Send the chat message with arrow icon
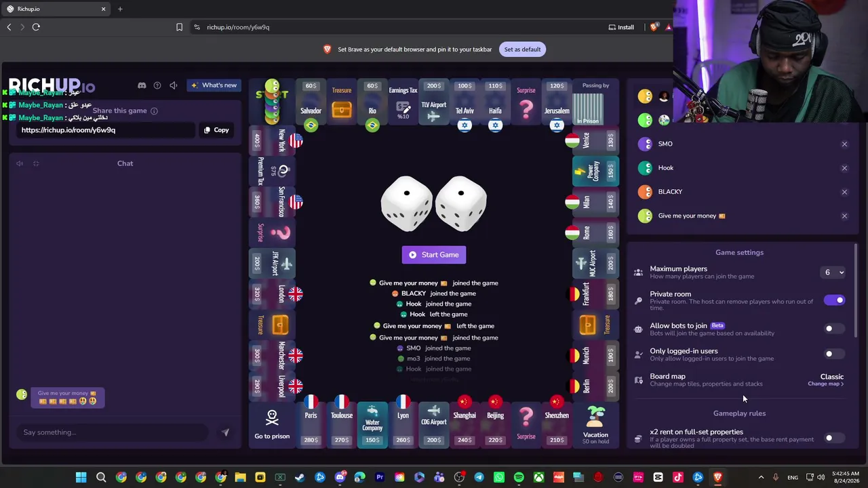Viewport: 868px width, 488px height. point(225,432)
